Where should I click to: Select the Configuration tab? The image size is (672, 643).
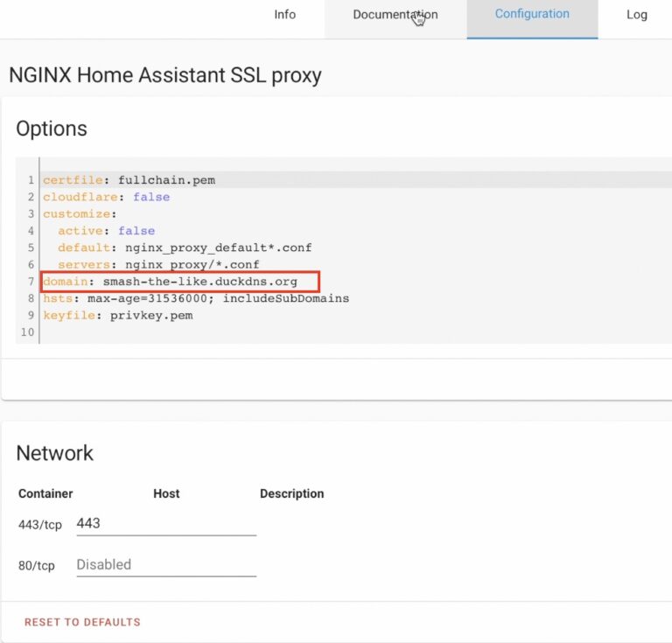(532, 15)
